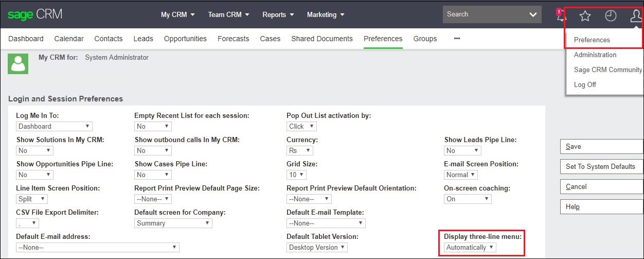The height and width of the screenshot is (259, 644).
Task: Click the System Administrator name text
Action: click(x=117, y=57)
